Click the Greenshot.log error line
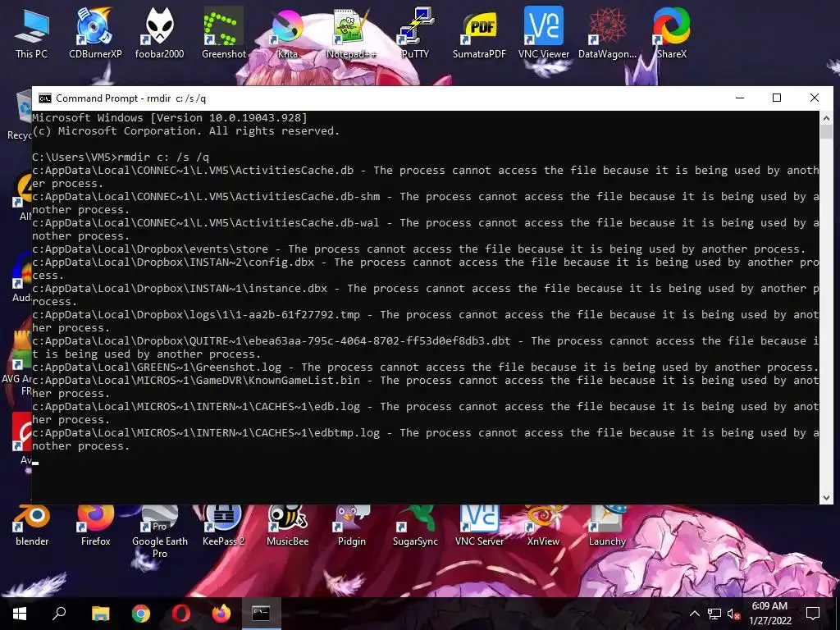Screen dimensions: 840x630 pos(426,367)
